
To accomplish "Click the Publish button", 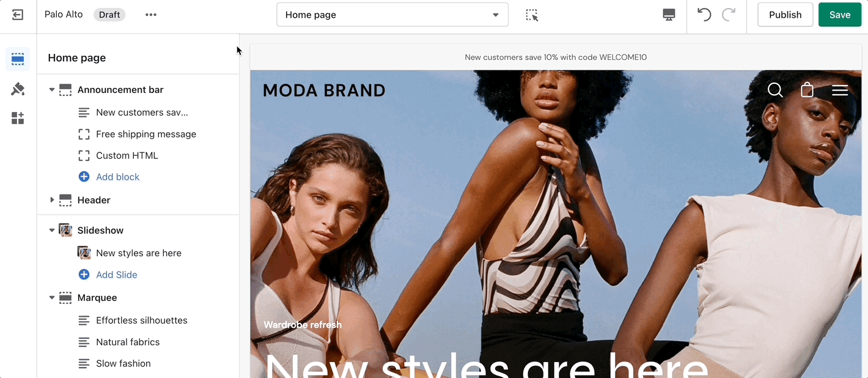I will pos(785,15).
